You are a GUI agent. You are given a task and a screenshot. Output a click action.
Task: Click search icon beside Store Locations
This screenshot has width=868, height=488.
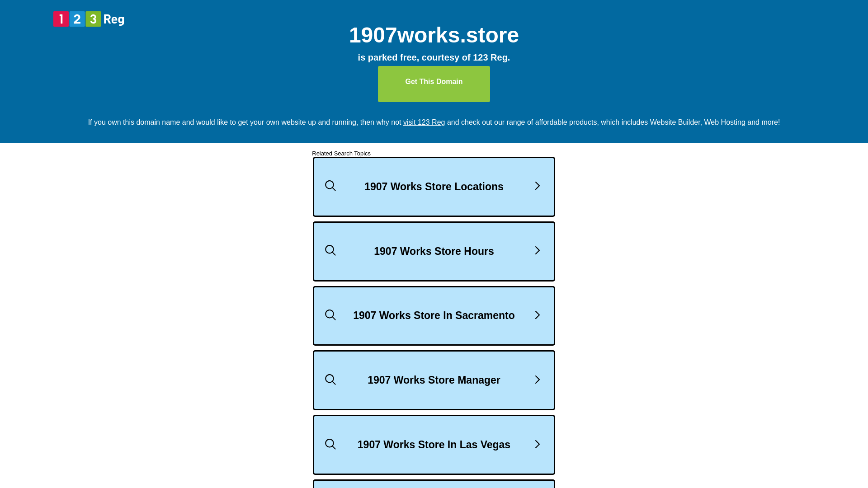tap(330, 186)
